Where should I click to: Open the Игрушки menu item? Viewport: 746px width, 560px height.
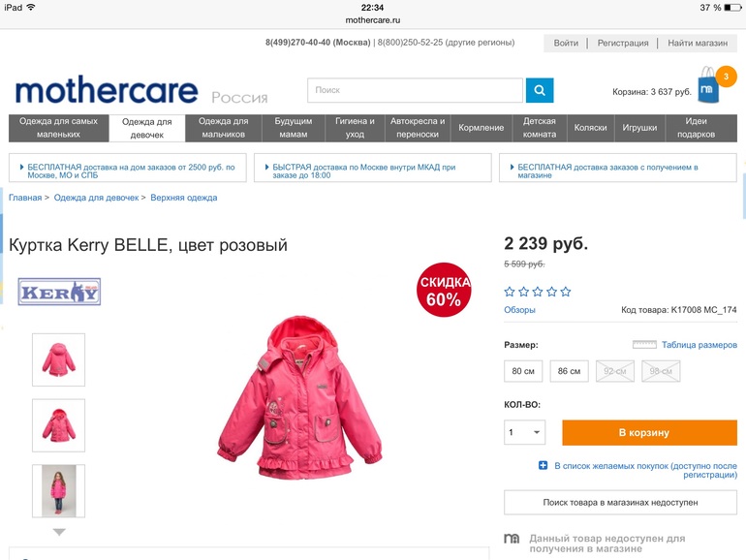point(639,128)
